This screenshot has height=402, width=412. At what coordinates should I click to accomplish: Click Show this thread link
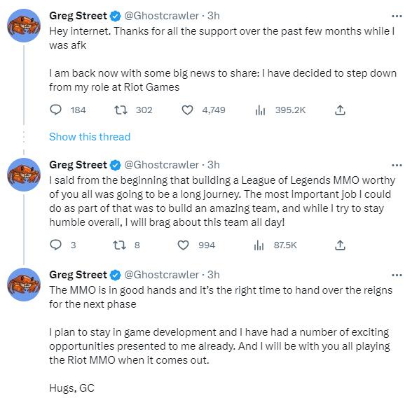[x=90, y=137]
